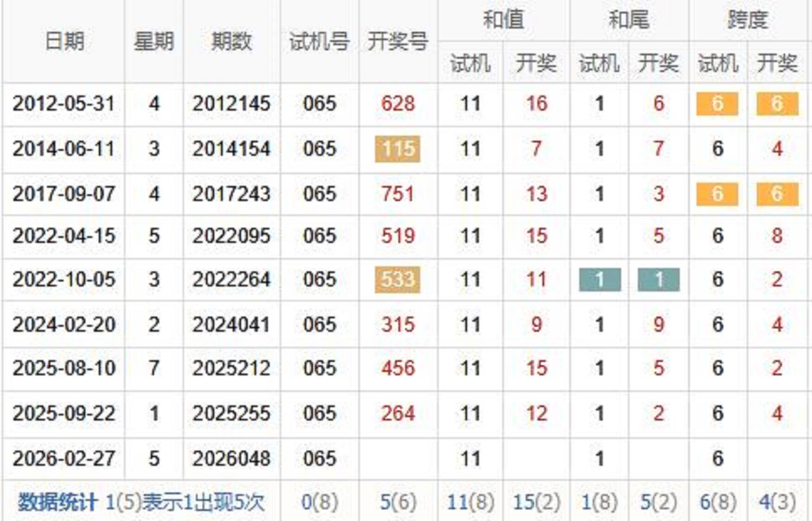Click the 15(2) statistic in bottom row

pyautogui.click(x=536, y=502)
